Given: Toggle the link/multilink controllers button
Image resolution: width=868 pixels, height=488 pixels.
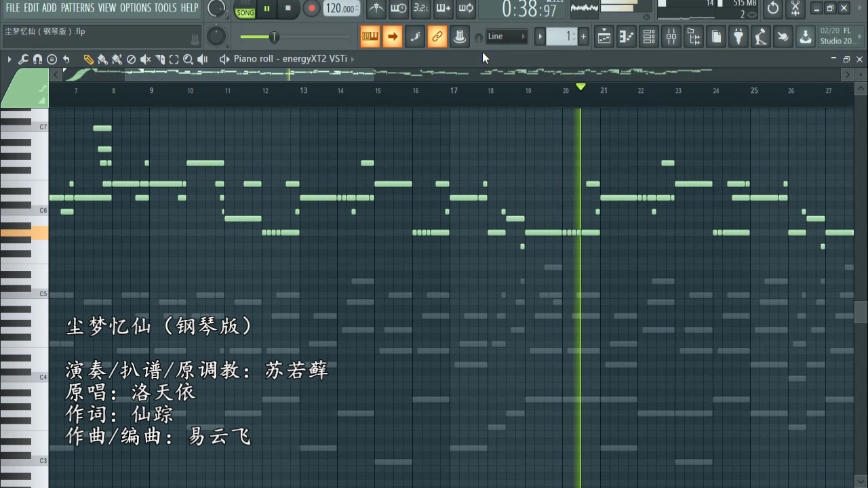Looking at the screenshot, I should (x=437, y=37).
